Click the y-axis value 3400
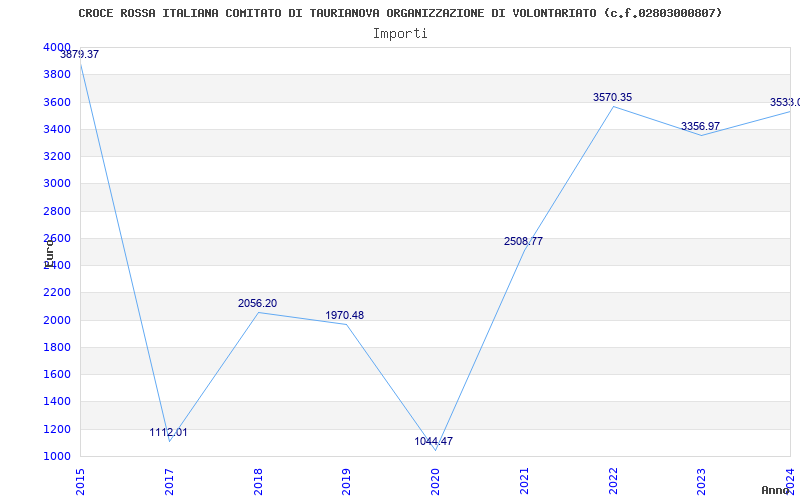 click(x=57, y=129)
